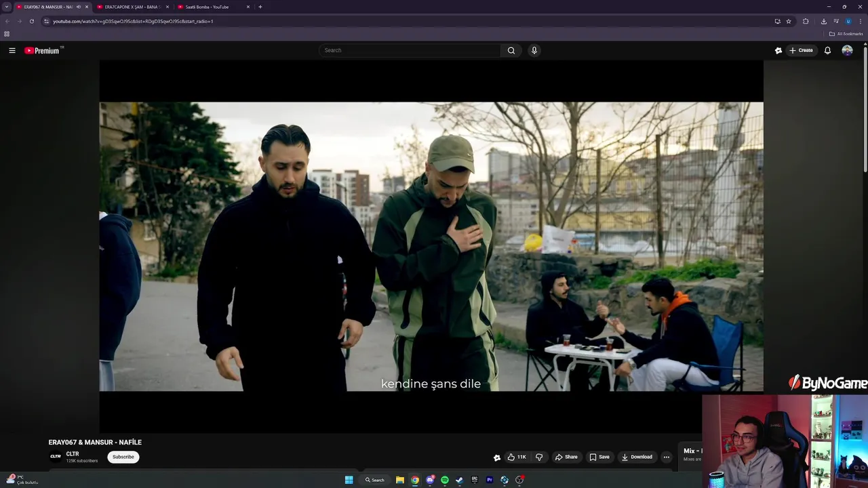Click inside the YouTube search field
The image size is (868, 488).
coord(410,50)
